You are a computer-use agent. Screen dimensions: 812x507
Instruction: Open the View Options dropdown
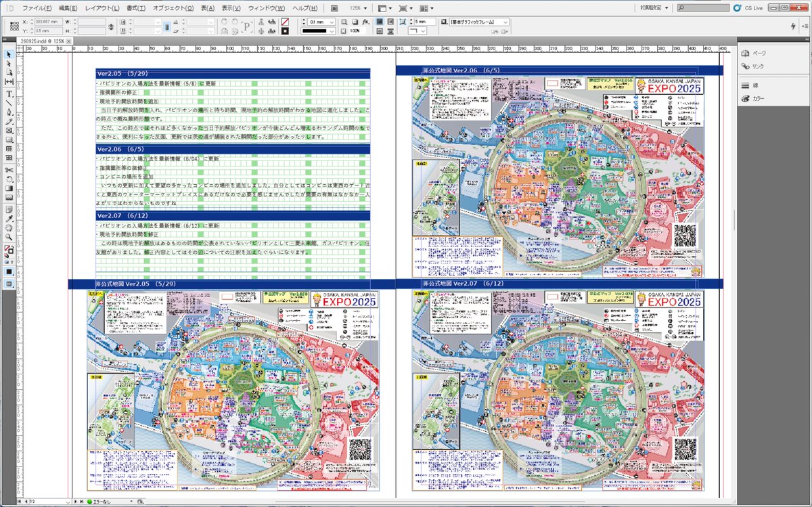(x=384, y=7)
